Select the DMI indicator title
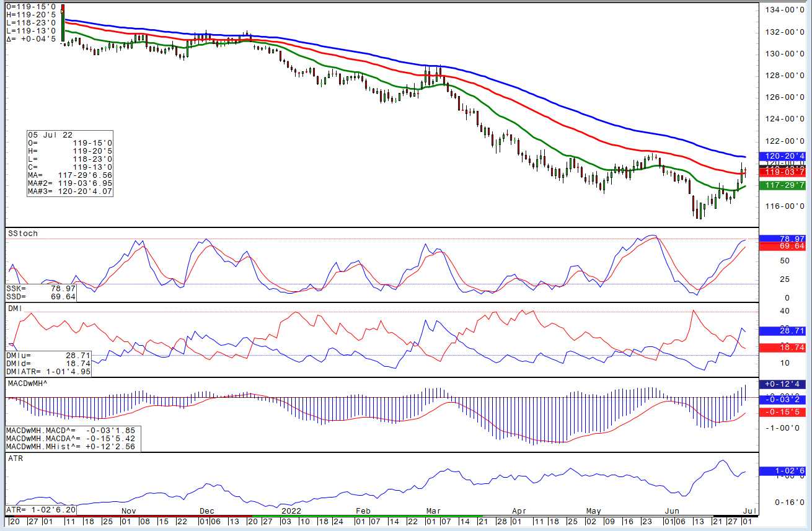The height and width of the screenshot is (531, 812). (x=15, y=308)
